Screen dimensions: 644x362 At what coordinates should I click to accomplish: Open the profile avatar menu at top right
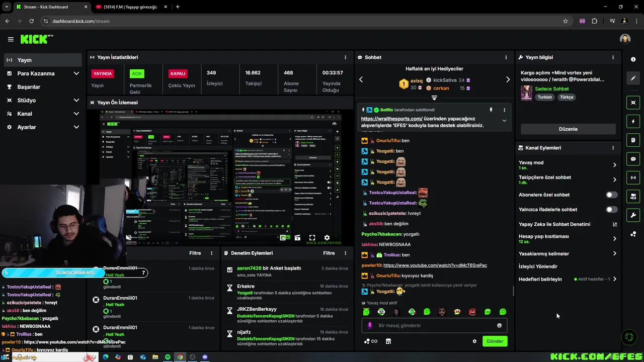[625, 39]
